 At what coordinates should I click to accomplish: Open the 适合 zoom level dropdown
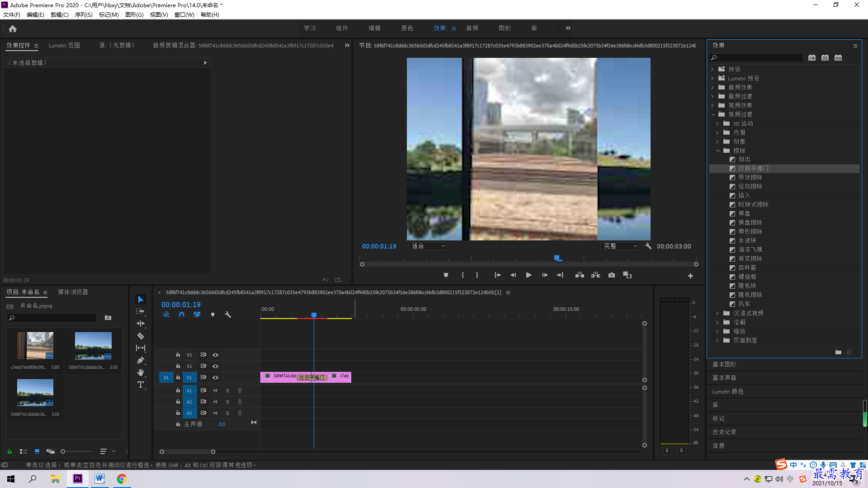(x=428, y=246)
